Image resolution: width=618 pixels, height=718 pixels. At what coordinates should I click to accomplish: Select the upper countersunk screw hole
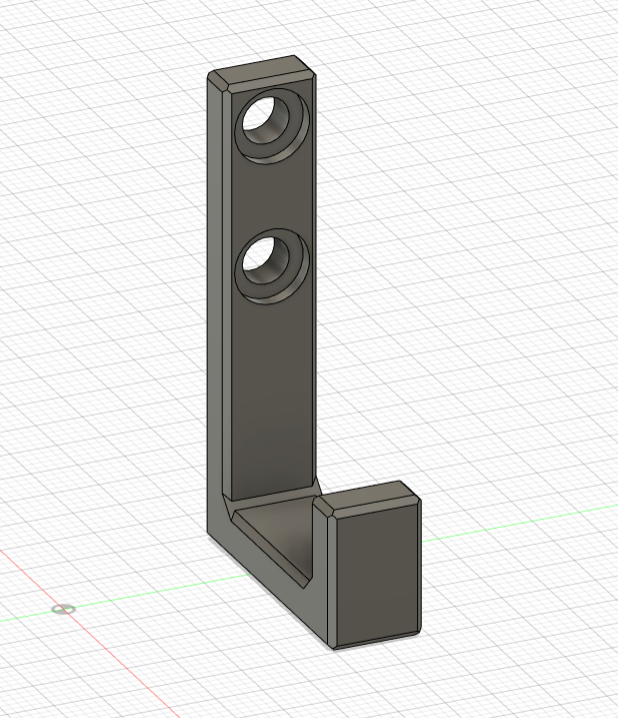271,125
